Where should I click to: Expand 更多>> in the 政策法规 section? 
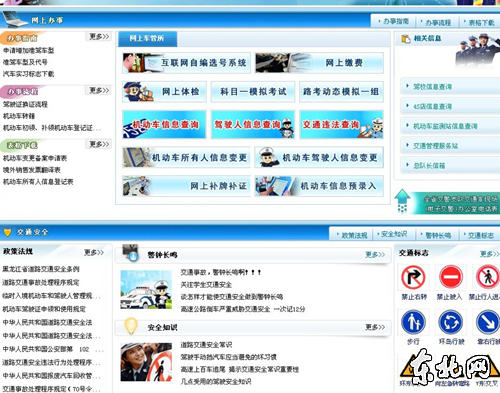[x=94, y=252]
